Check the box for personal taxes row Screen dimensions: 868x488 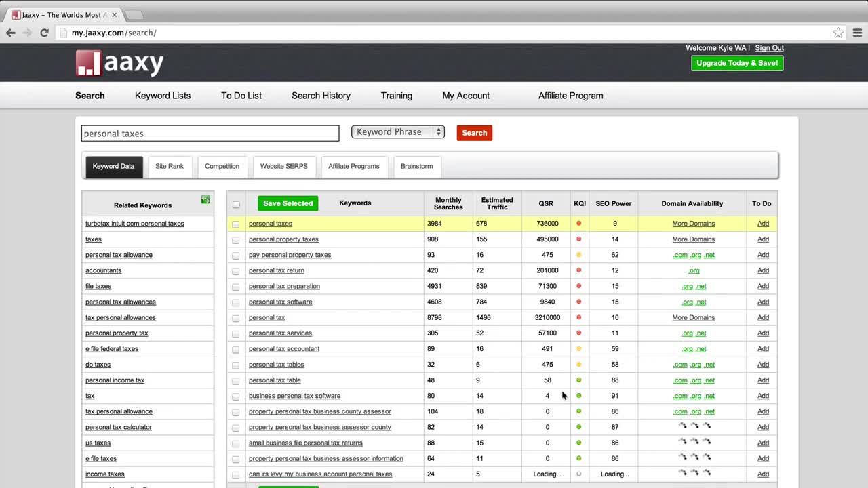(x=236, y=224)
